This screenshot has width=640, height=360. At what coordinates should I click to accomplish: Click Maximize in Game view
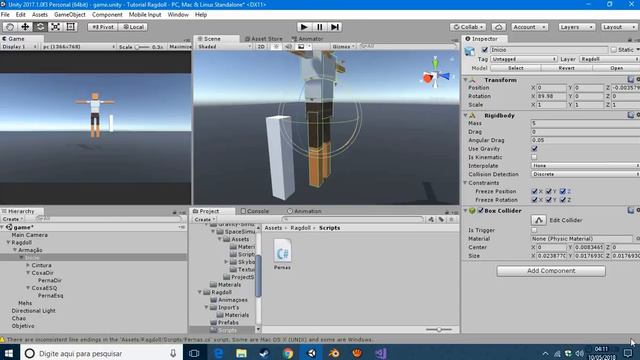tap(180, 47)
